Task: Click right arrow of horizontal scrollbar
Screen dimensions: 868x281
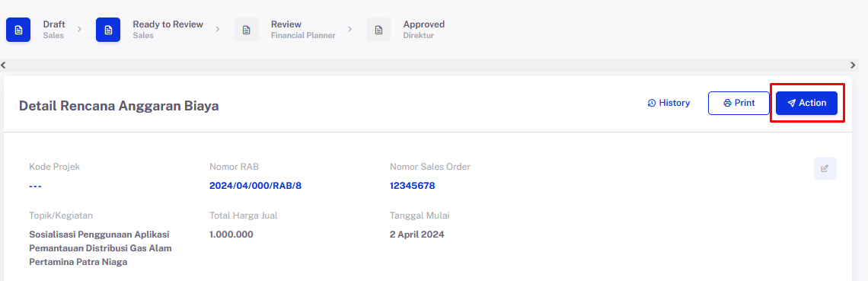Action: [853, 65]
